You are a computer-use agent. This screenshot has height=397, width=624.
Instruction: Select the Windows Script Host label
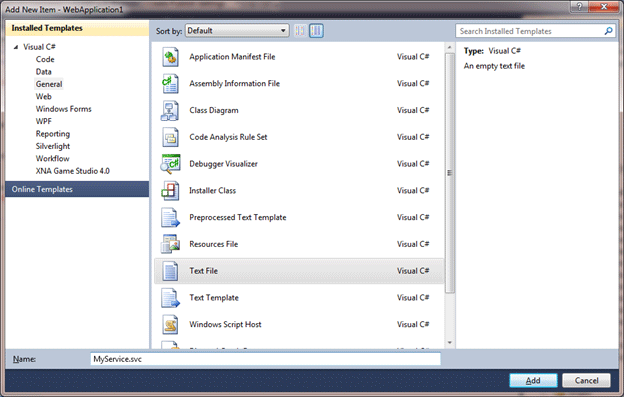225,324
